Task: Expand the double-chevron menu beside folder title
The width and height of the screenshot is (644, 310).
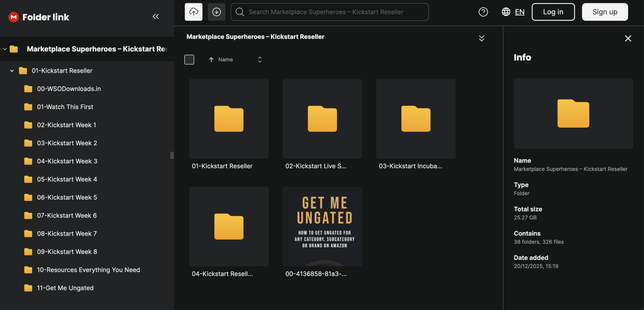Action: coord(481,38)
